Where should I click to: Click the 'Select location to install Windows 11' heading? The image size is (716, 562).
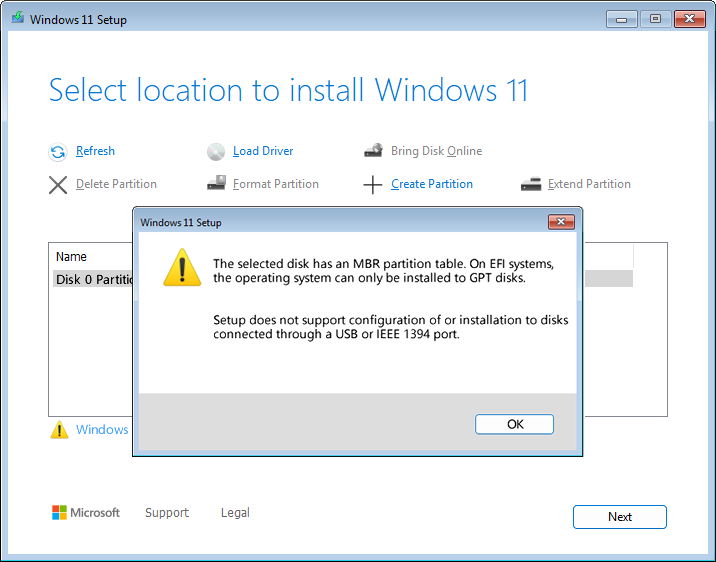[x=288, y=90]
